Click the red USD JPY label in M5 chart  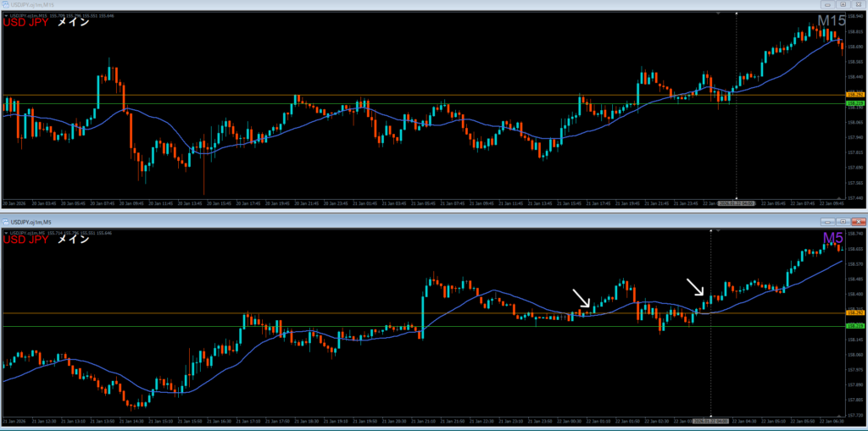[26, 240]
